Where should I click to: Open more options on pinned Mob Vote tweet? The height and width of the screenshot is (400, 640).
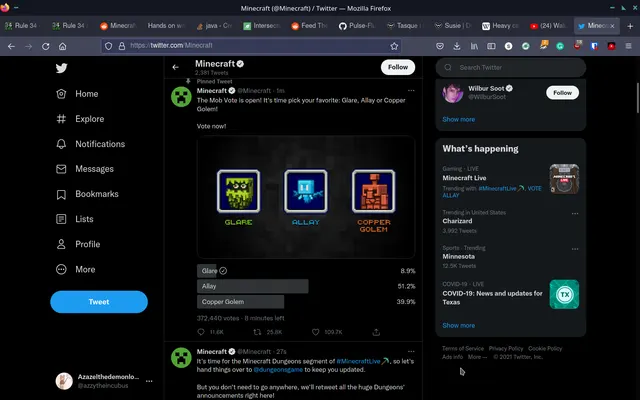411,91
